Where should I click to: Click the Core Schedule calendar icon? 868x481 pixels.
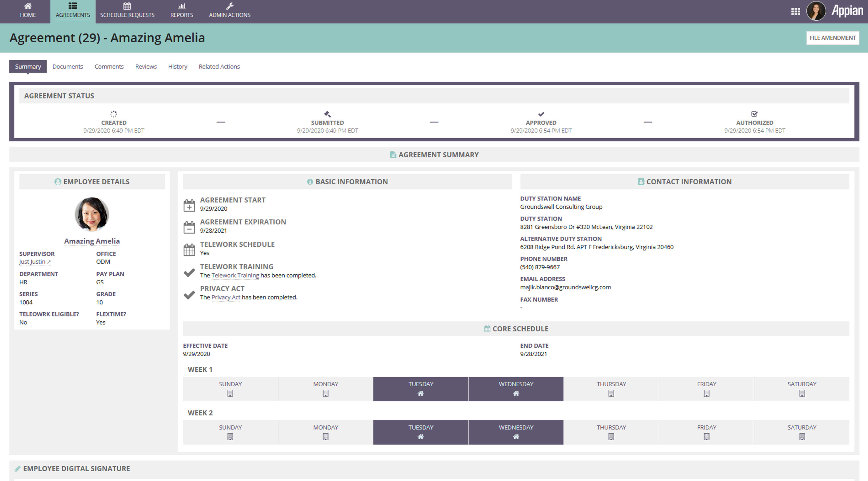click(x=487, y=329)
